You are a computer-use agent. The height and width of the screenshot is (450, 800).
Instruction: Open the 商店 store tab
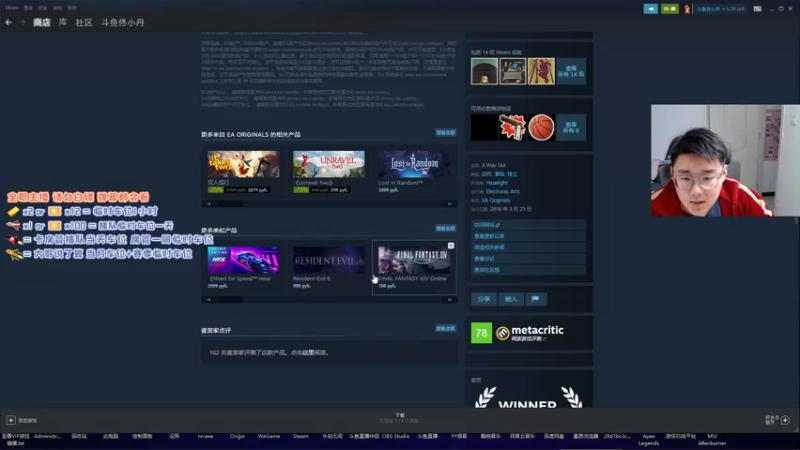tap(42, 22)
